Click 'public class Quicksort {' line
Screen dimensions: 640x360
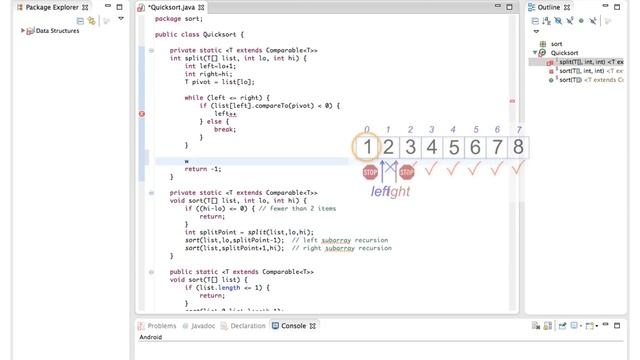199,35
